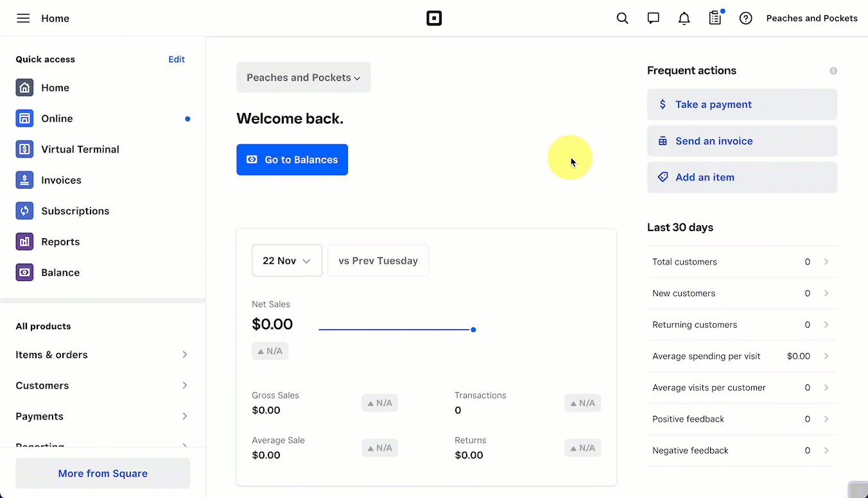Expand the Customers sidebar section
868x498 pixels.
point(102,386)
